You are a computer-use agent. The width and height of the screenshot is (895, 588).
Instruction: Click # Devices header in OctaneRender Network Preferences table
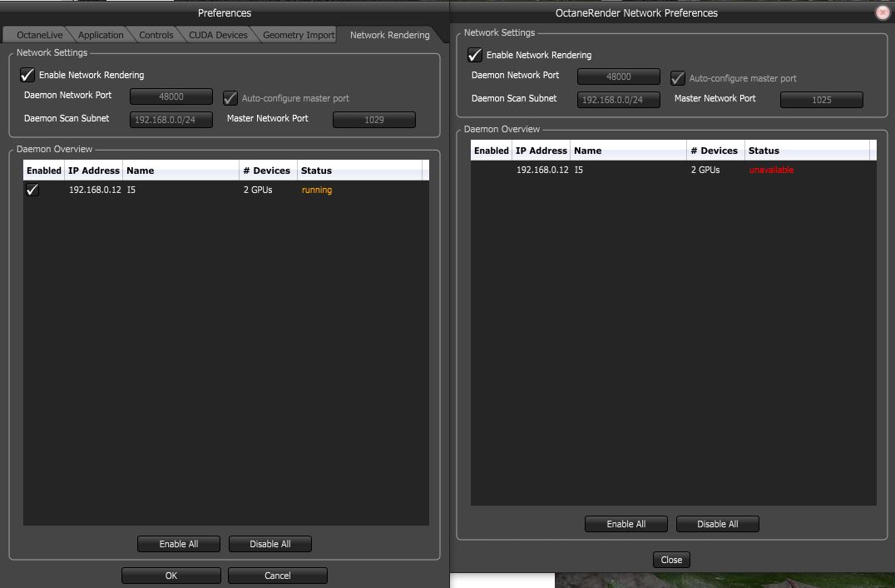(716, 151)
